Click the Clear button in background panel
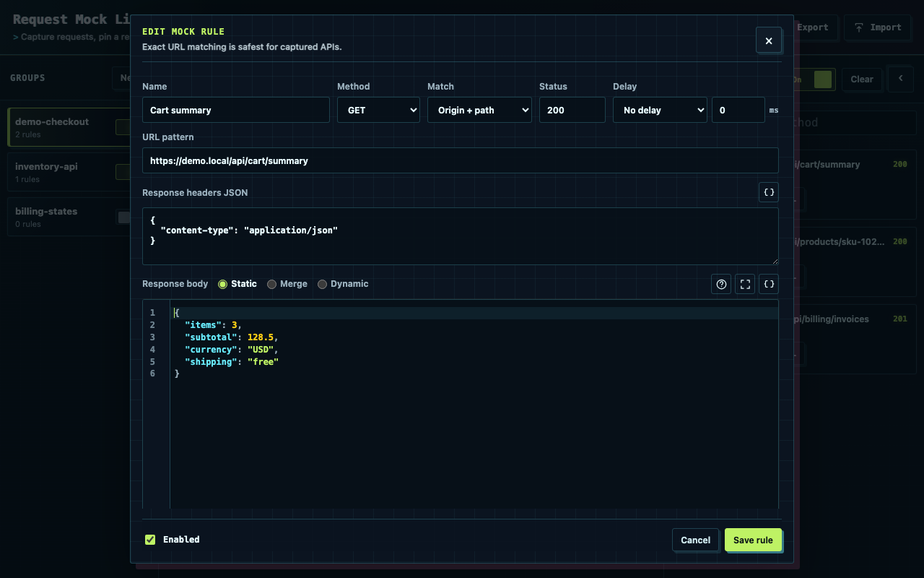The image size is (924, 578). coord(861,79)
